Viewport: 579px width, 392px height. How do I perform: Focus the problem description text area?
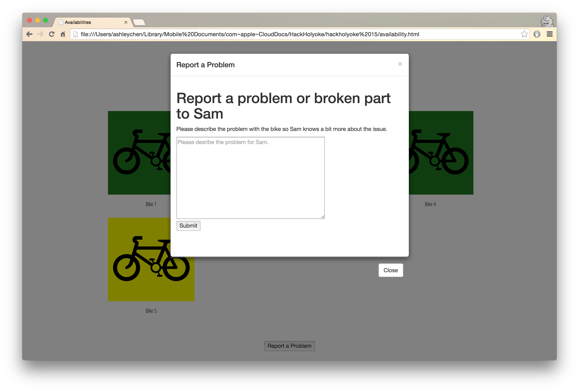[x=250, y=178]
